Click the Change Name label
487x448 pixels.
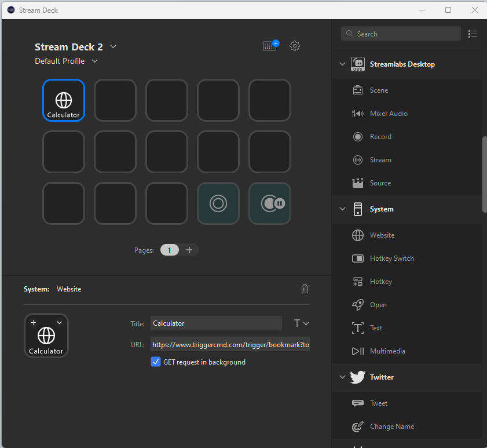[x=392, y=427]
